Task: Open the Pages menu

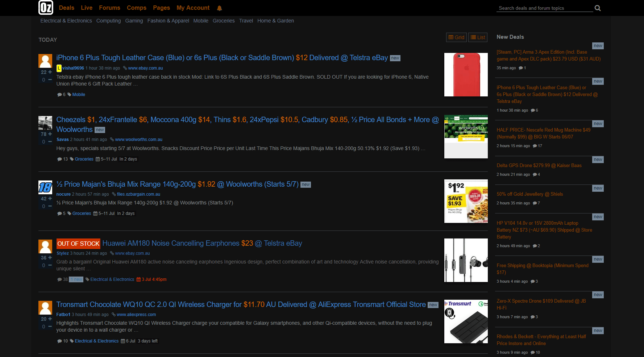Action: tap(161, 8)
